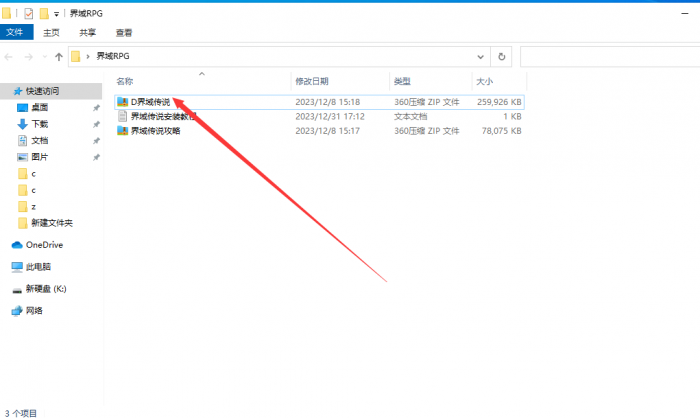Click the 78,075 KB size cell
The width and height of the screenshot is (700, 418).
click(x=501, y=130)
